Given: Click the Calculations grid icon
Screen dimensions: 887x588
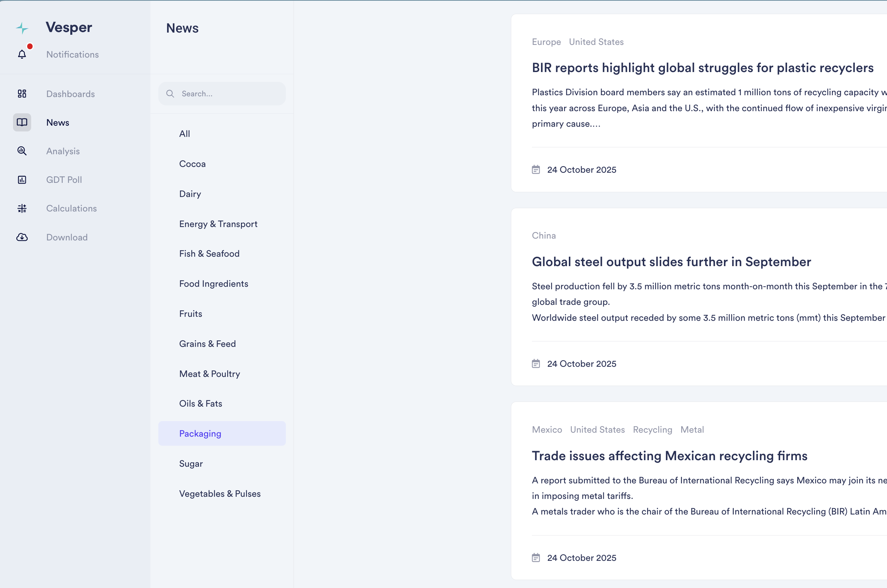Looking at the screenshot, I should (22, 209).
